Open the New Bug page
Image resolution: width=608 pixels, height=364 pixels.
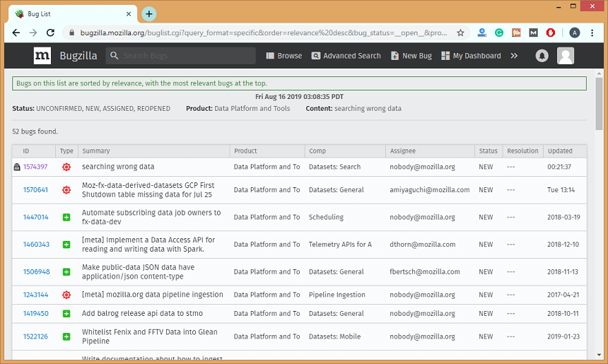[411, 56]
